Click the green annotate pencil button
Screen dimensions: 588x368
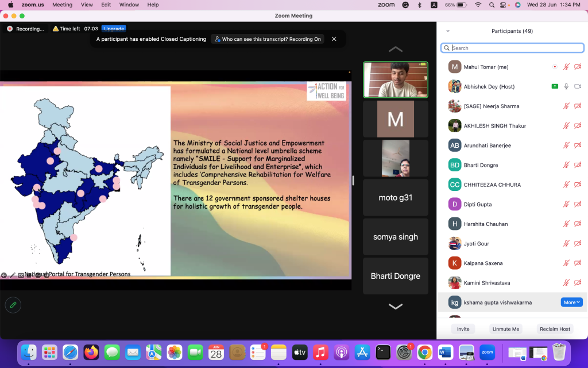click(x=13, y=305)
